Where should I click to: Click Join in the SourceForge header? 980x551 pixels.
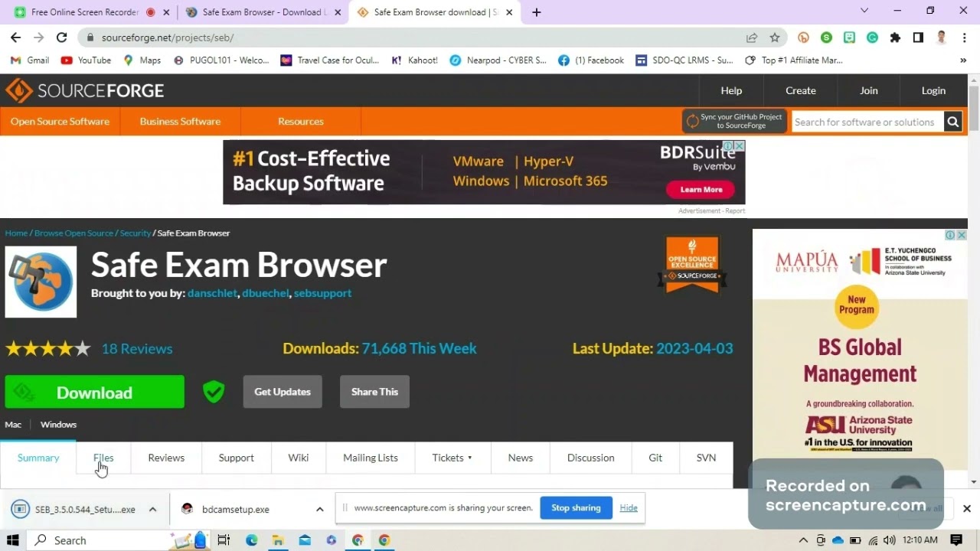(868, 90)
